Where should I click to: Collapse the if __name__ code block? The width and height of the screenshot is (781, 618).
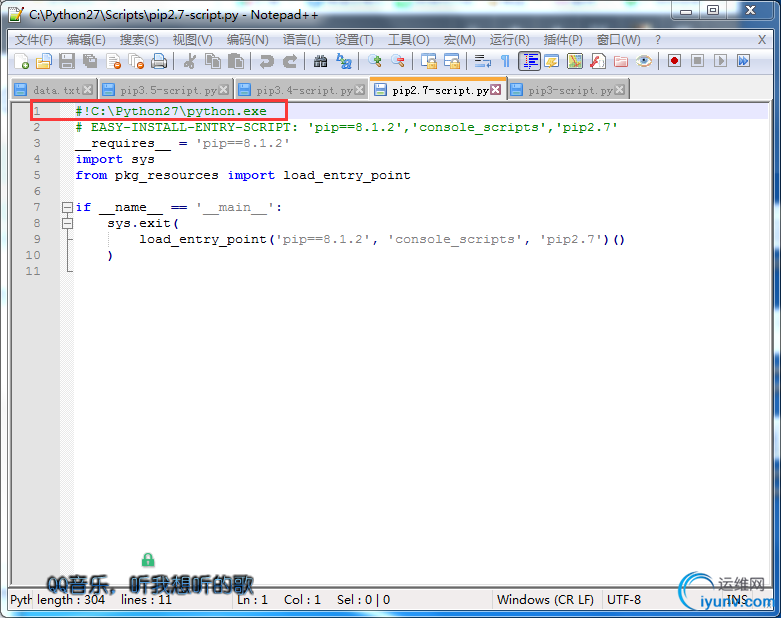[x=67, y=207]
